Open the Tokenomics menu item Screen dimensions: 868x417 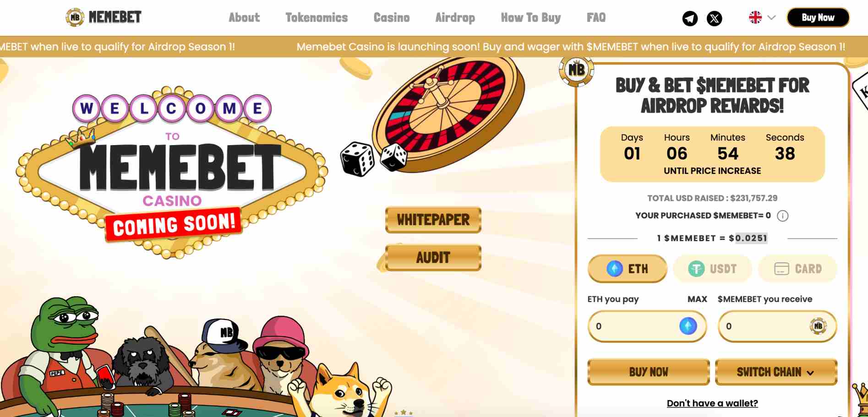(317, 18)
